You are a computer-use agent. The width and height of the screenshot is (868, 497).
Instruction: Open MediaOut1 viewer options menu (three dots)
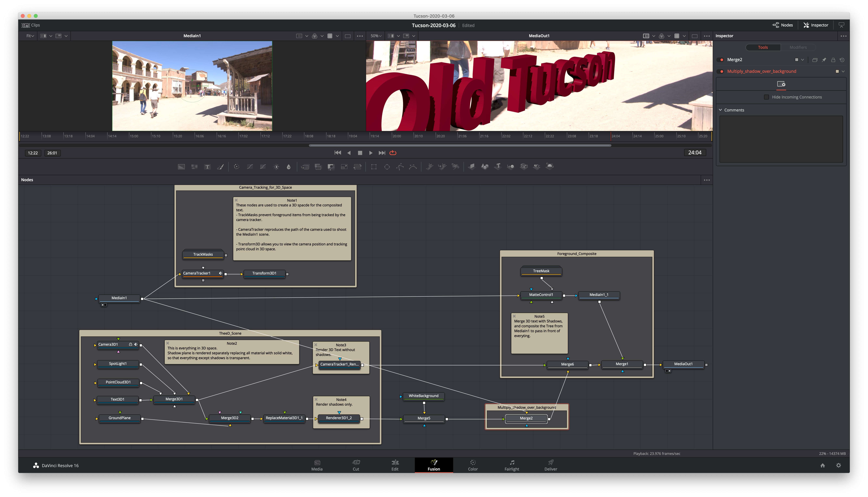coord(707,36)
